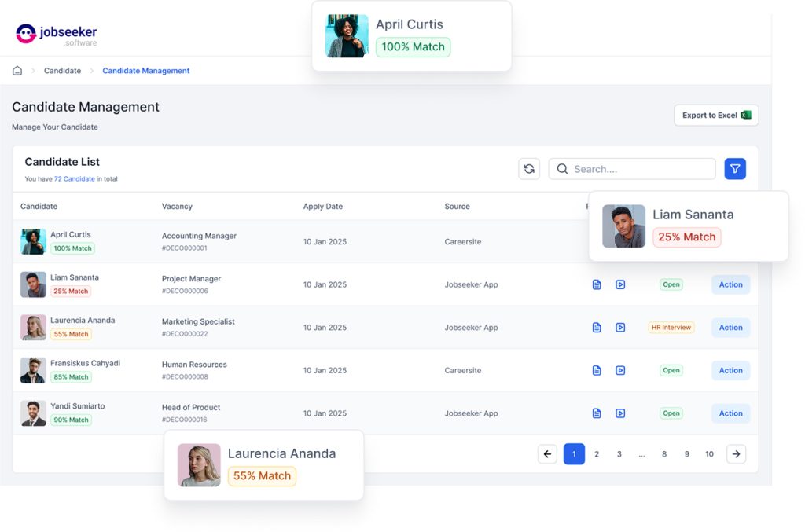Click the 90% Match badge
The image size is (805, 532).
click(71, 420)
